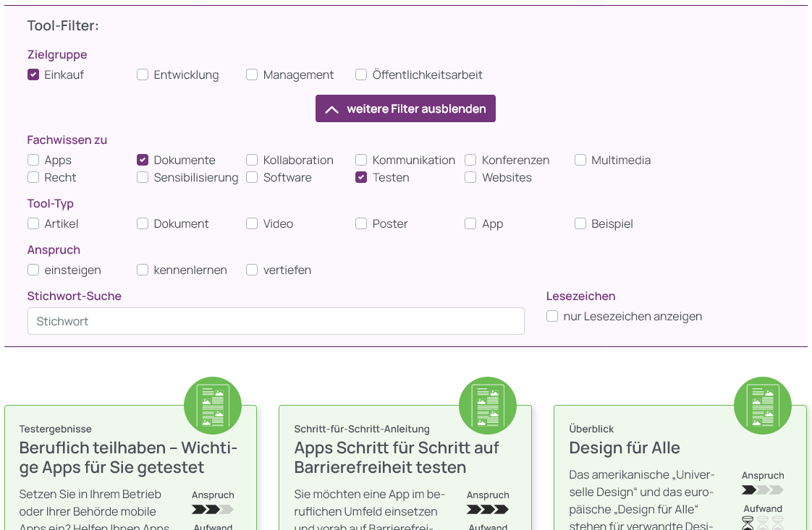
Task: Click the 'Tool-Typ' filter heading
Action: coord(50,203)
